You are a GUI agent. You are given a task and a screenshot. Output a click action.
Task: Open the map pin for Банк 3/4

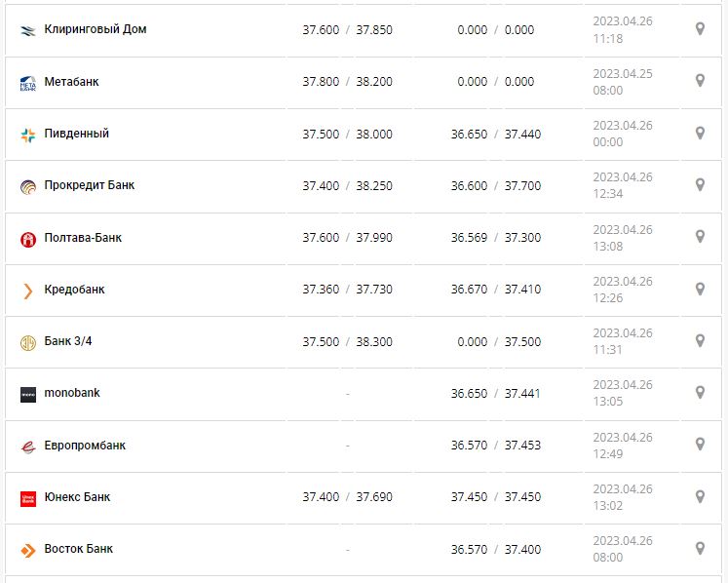point(700,341)
